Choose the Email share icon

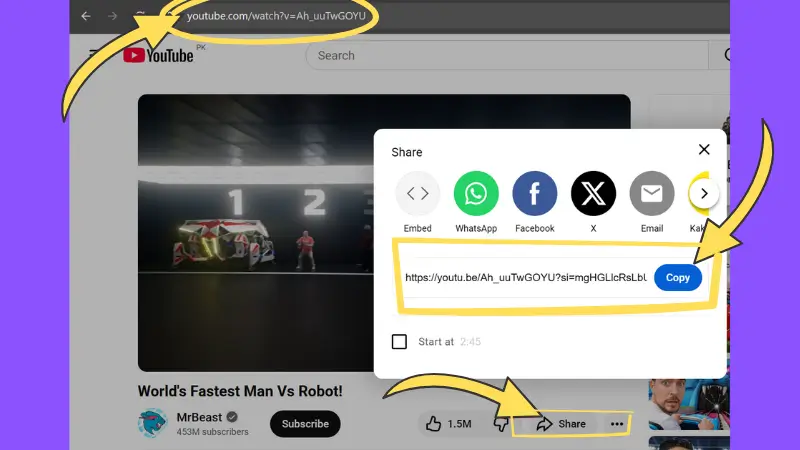click(x=651, y=194)
